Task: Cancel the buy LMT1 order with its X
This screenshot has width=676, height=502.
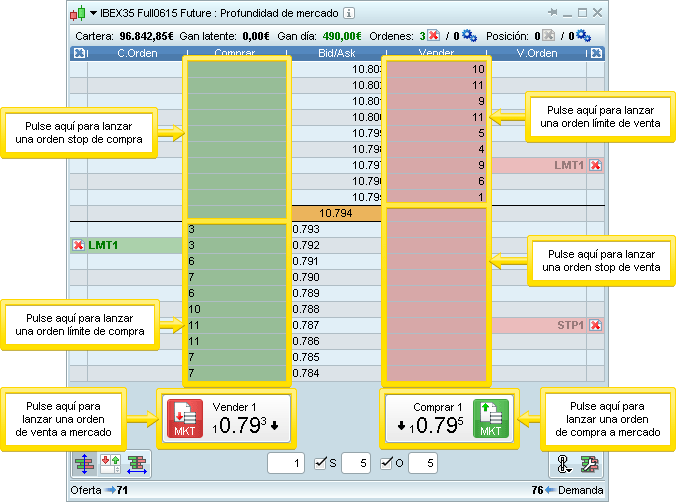Action: pyautogui.click(x=78, y=245)
